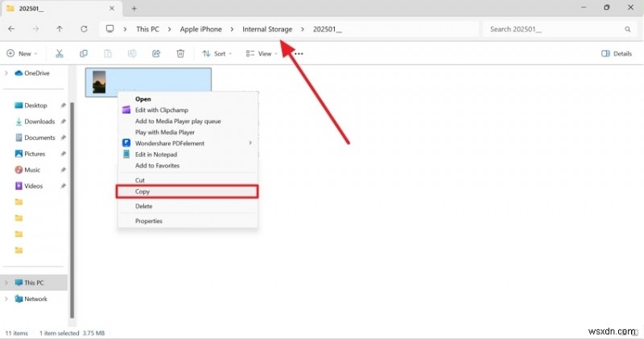Go forward with the right arrow
644x339 pixels.
[x=35, y=29]
